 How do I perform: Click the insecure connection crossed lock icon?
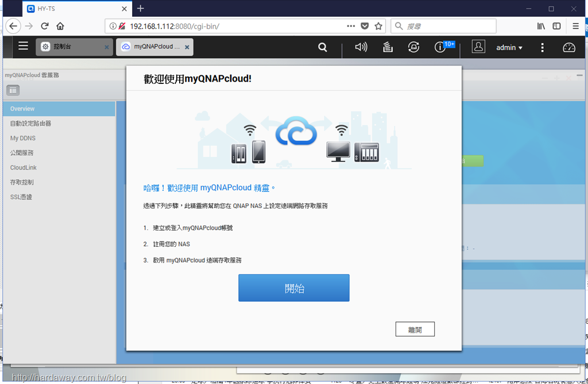pos(122,26)
